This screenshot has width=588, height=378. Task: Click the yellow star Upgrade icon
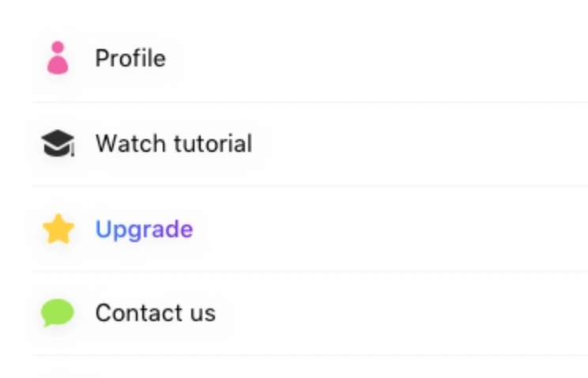point(58,229)
